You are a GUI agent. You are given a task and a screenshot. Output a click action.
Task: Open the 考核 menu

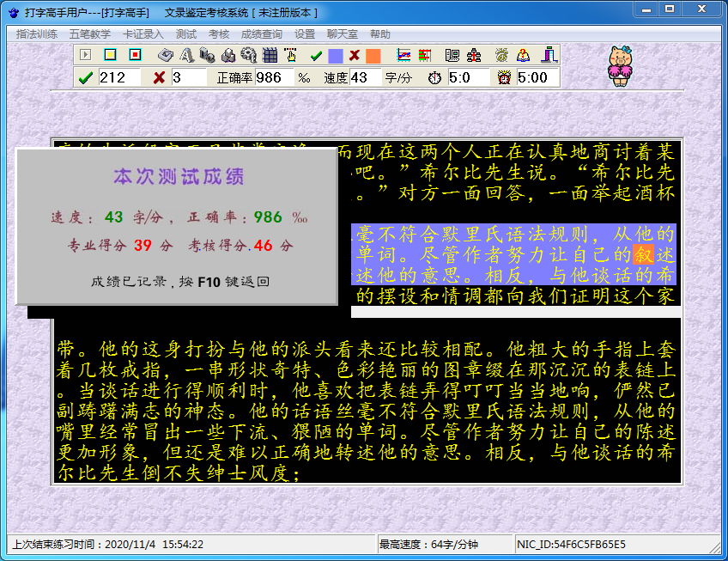(x=219, y=34)
